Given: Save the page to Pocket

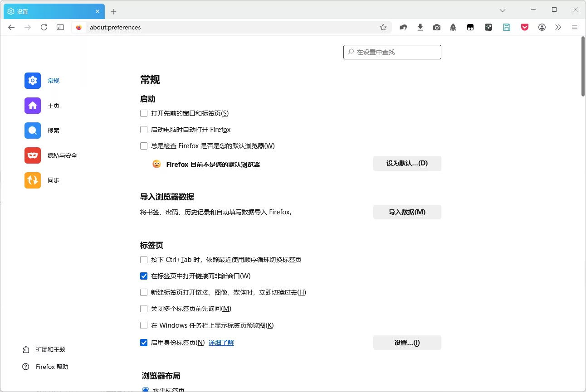Looking at the screenshot, I should coord(524,27).
